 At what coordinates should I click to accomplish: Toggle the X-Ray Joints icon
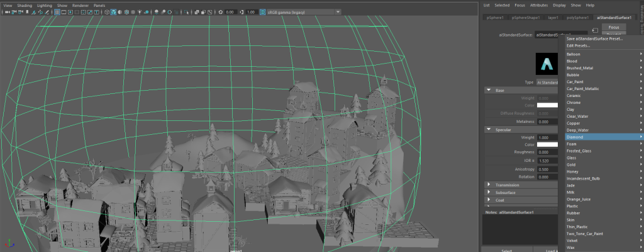coord(210,12)
